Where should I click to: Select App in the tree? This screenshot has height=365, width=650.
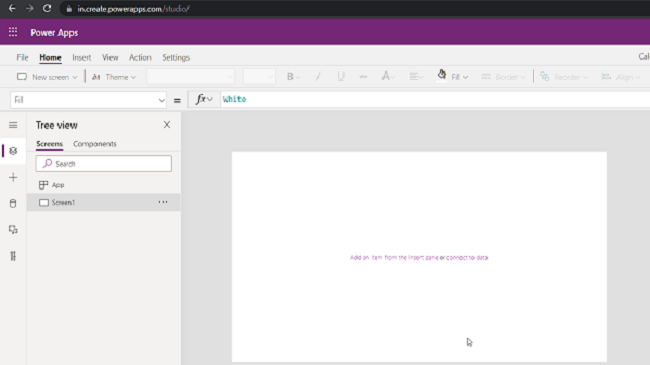coord(104,185)
